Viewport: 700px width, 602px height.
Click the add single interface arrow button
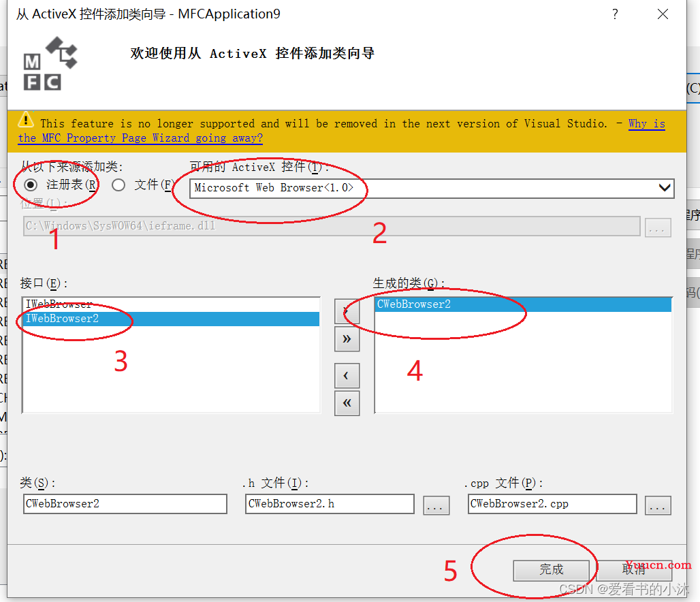click(347, 312)
